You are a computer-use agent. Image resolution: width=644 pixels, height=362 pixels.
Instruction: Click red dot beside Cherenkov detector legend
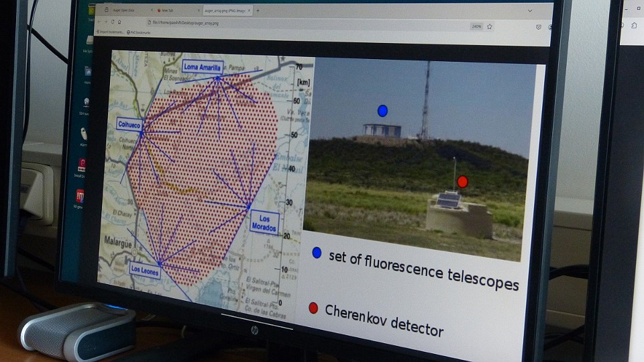(313, 308)
